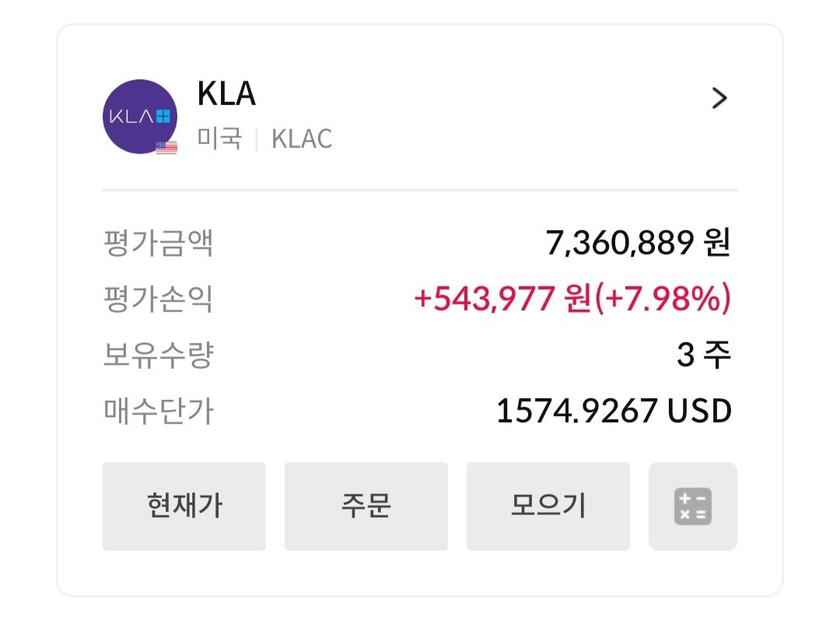Image resolution: width=840 pixels, height=617 pixels.
Task: Select the 3 주 holding quantity
Action: click(703, 356)
